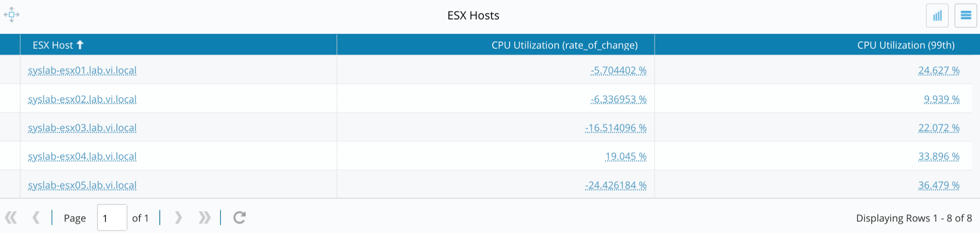Open syslab-esx03.lab.vi.local host link
The width and height of the screenshot is (980, 233).
(82, 128)
